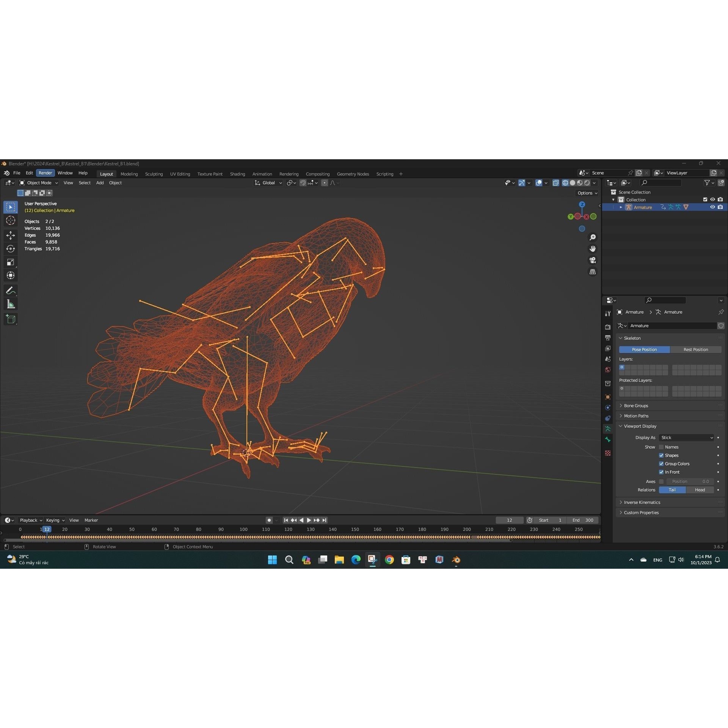Enable the Names checkbox under Show
The image size is (728, 728).
click(x=662, y=447)
